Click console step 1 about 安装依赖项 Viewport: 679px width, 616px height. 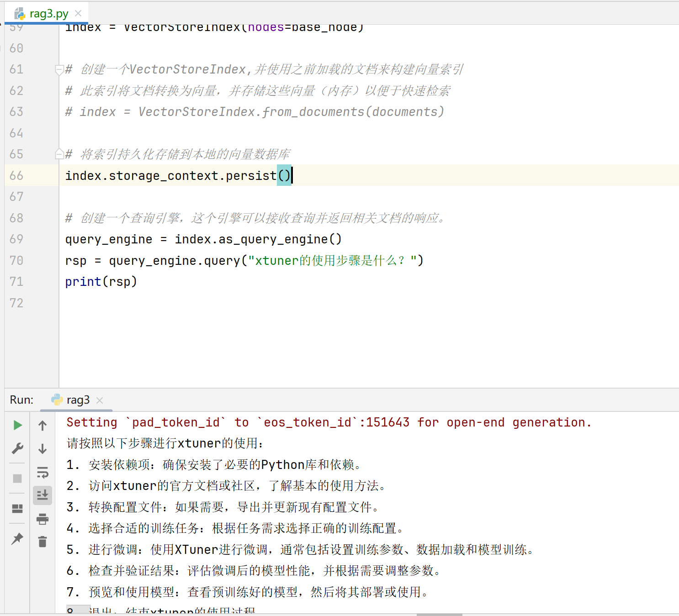tap(215, 465)
